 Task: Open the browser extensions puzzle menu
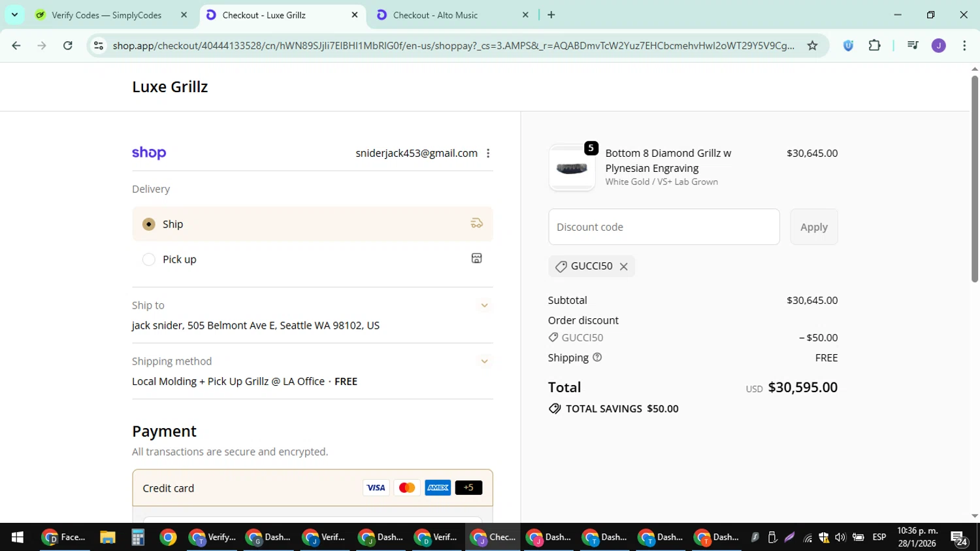point(874,45)
